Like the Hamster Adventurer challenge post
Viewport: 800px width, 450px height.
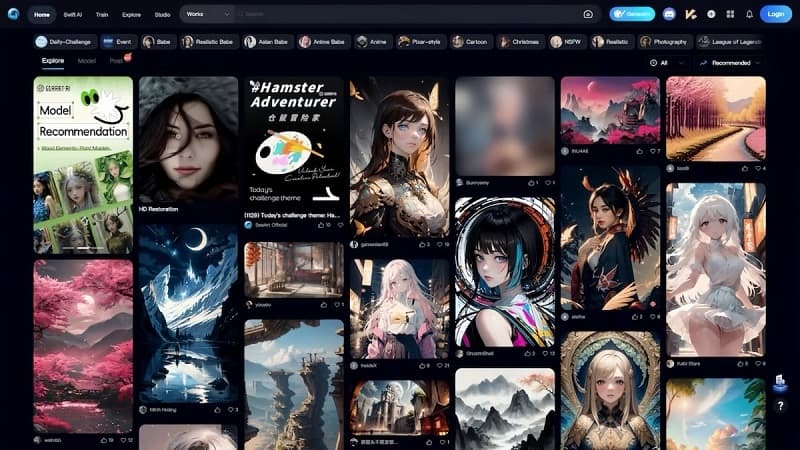321,224
